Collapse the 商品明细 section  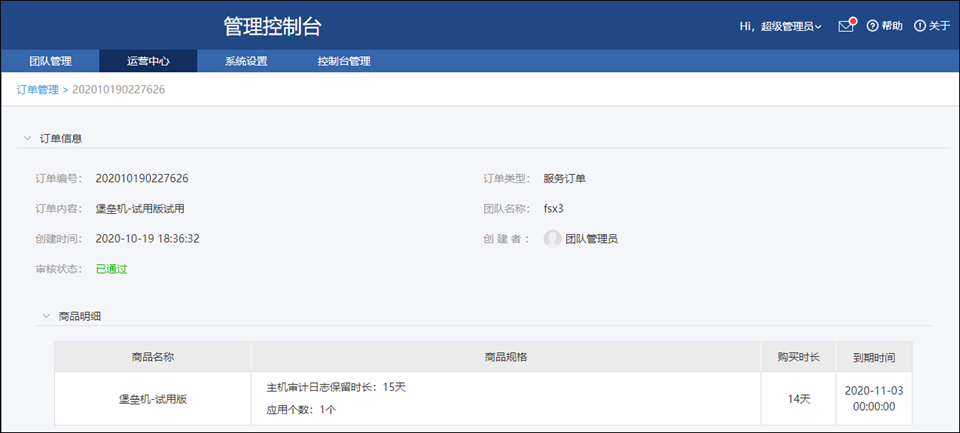pyautogui.click(x=46, y=316)
